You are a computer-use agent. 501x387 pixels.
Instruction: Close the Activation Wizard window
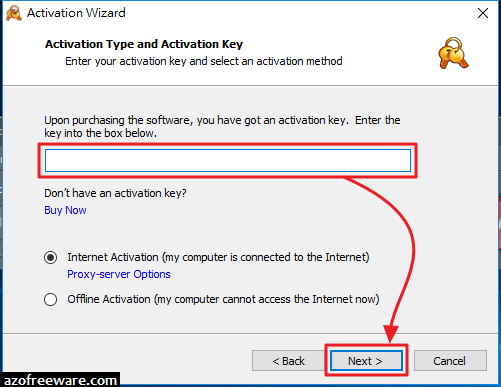coord(483,13)
